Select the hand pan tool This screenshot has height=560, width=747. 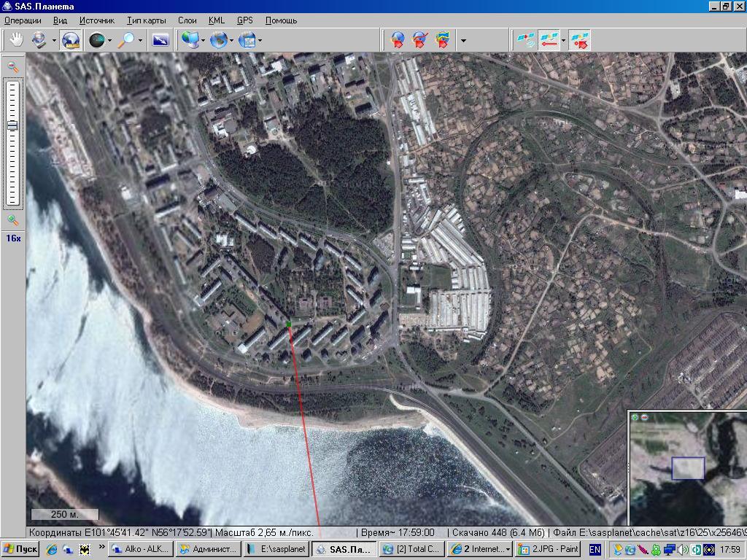(x=15, y=40)
